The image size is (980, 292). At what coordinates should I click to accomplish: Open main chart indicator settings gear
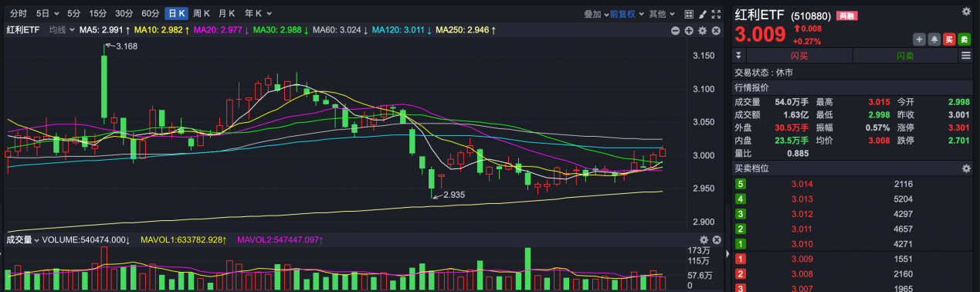point(702,30)
